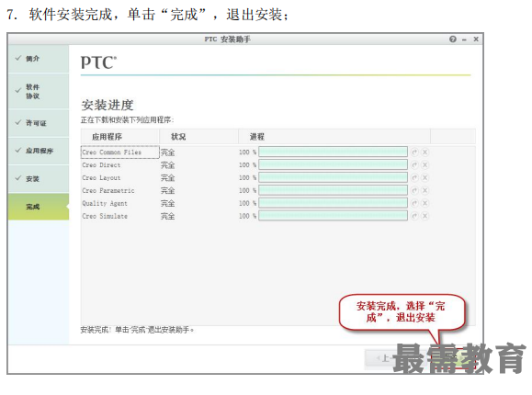The image size is (532, 395).
Task: Go to the 安装 step
Action: click(39, 178)
